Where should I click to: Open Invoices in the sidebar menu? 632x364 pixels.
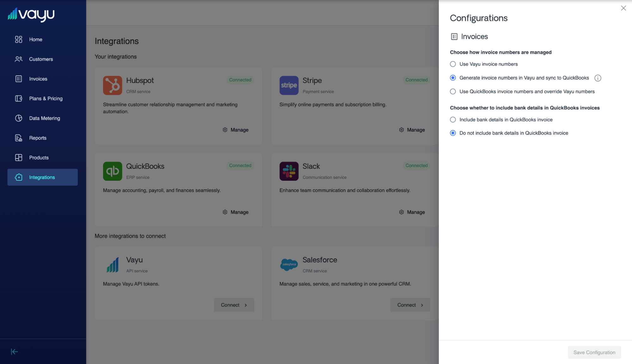(x=38, y=79)
